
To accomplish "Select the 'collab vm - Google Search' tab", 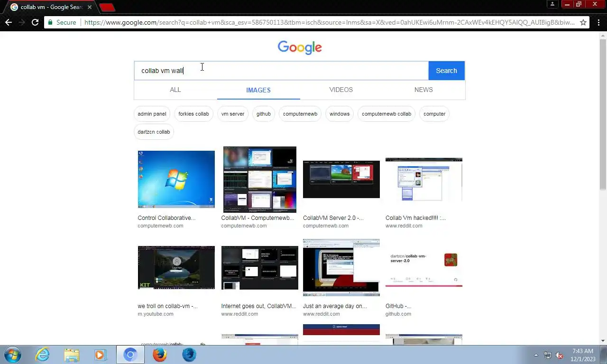I will pos(52,7).
